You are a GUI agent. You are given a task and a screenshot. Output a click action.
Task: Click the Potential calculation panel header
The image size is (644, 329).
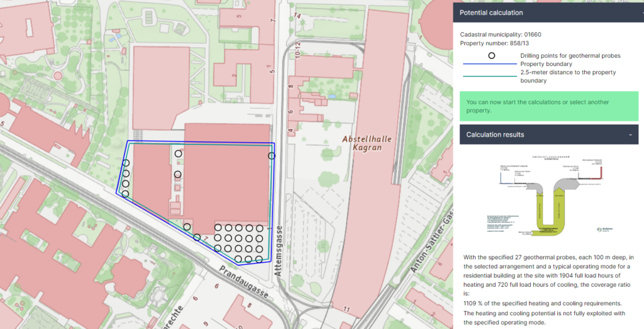point(548,13)
